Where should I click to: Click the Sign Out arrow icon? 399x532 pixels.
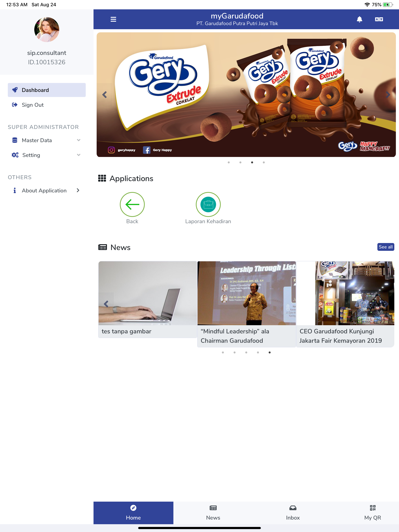(x=15, y=105)
